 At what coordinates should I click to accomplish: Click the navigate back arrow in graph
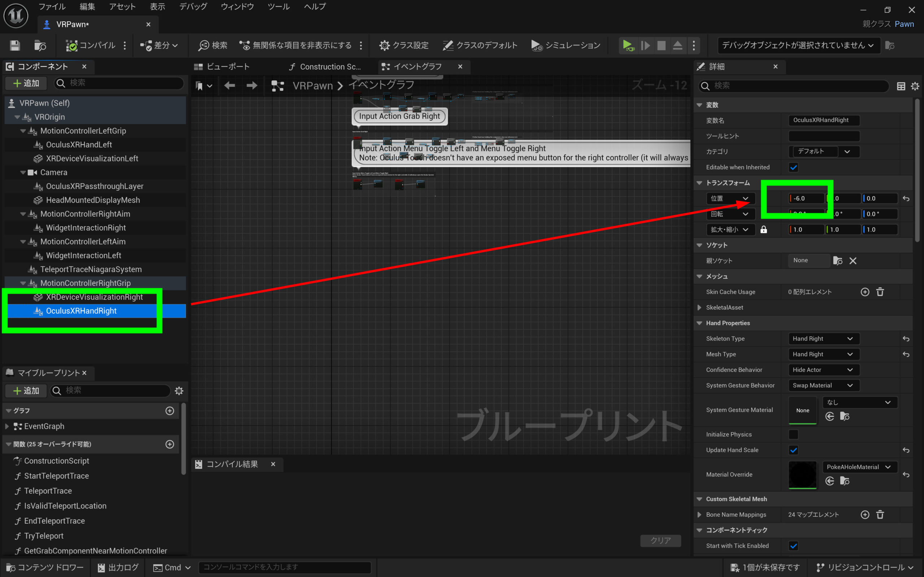tap(230, 85)
